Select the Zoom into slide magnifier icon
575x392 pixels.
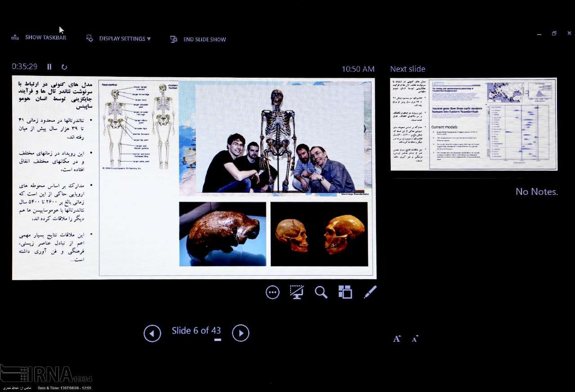point(321,292)
